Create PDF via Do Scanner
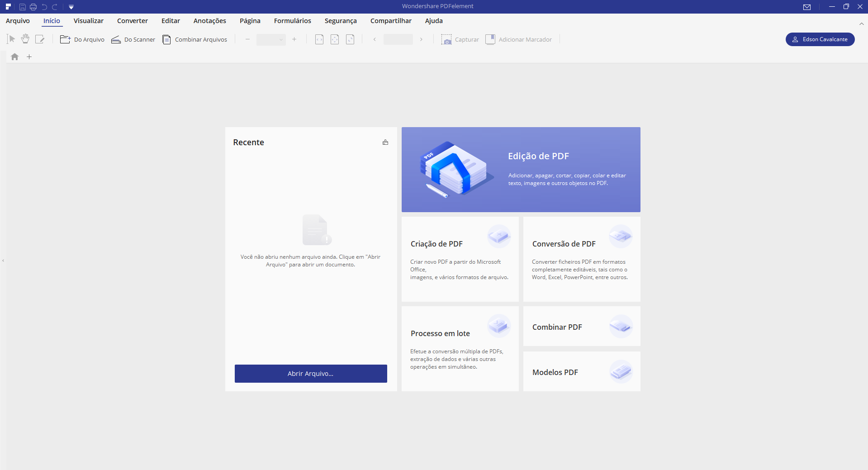 coord(133,40)
